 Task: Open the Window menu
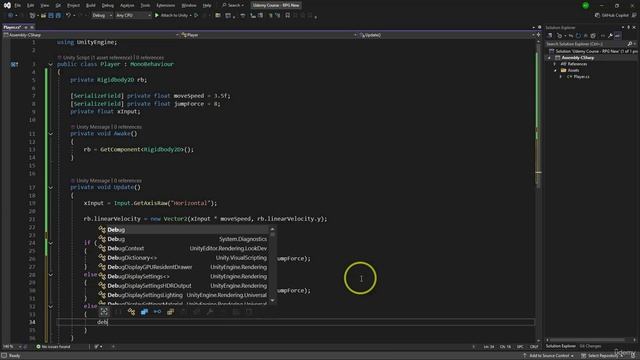point(189,5)
